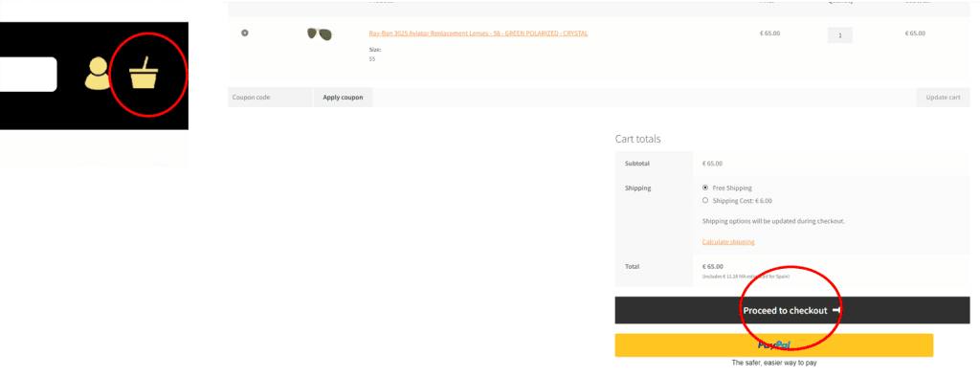Open the aviator sunglasses product thumbnail
Image resolution: width=980 pixels, height=377 pixels.
320,33
